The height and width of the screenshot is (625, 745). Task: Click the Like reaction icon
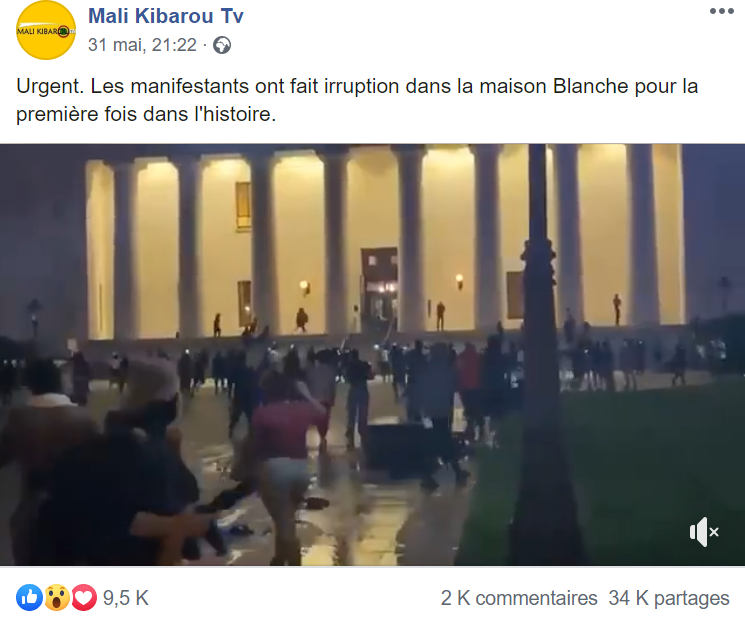tap(29, 597)
